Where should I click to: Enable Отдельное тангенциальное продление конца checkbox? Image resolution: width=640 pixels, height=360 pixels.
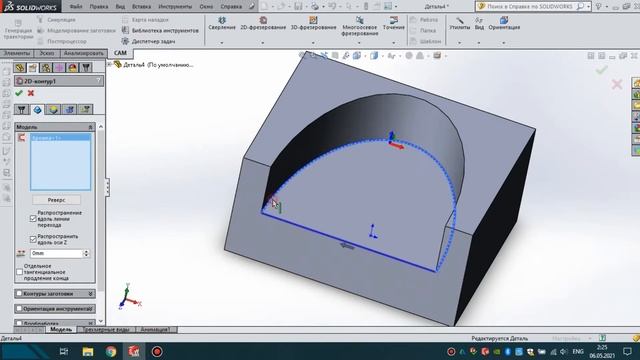point(19,272)
